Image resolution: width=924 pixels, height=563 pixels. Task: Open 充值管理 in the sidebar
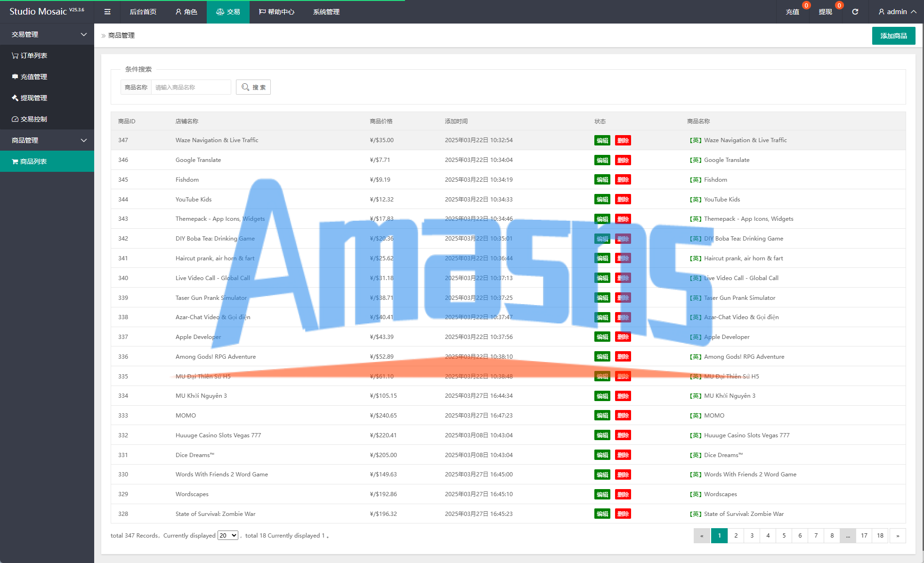tap(29, 77)
